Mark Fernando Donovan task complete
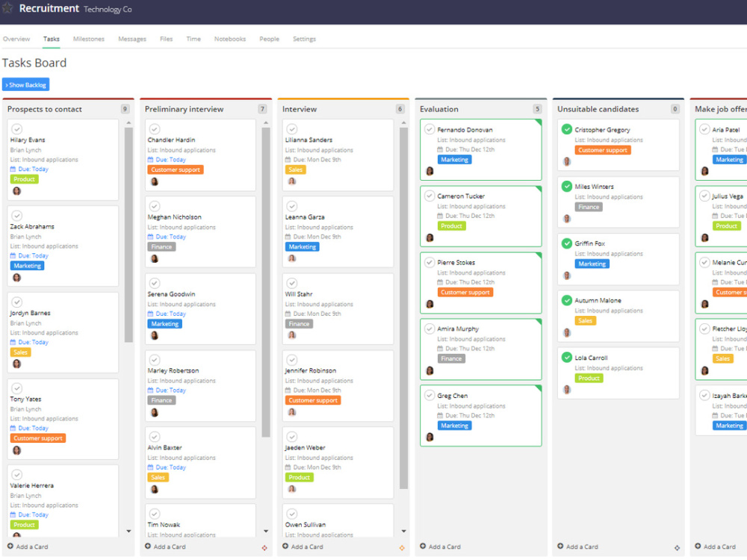 (430, 129)
